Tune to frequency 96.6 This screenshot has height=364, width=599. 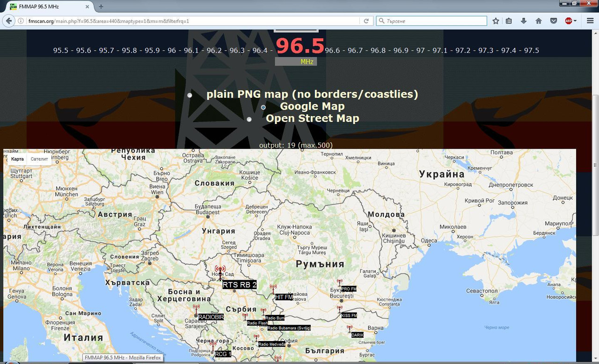(332, 51)
